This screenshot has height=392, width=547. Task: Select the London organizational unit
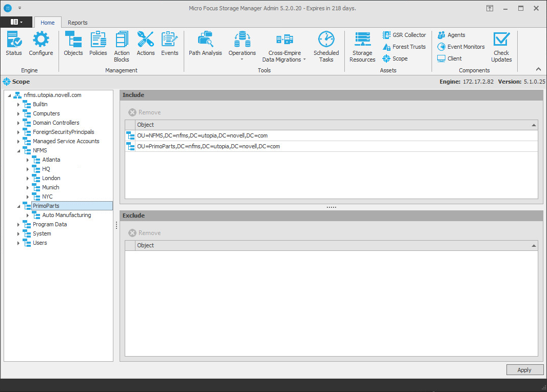pyautogui.click(x=51, y=178)
